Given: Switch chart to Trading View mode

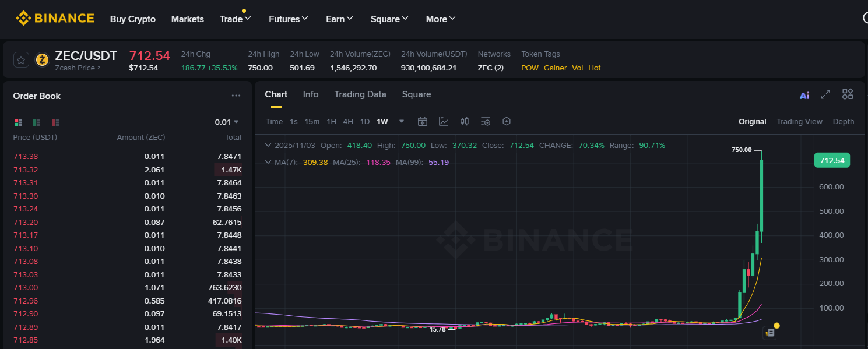Looking at the screenshot, I should coord(799,121).
